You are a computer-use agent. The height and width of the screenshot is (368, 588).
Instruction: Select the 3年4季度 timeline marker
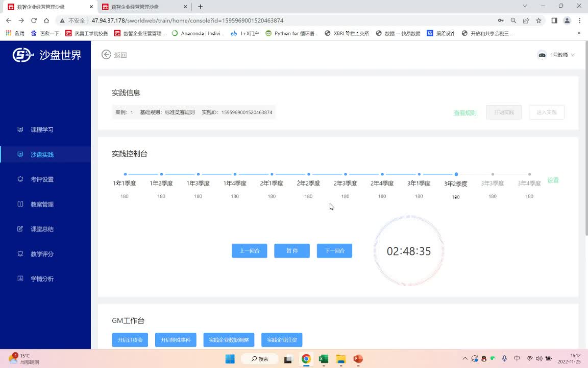point(529,174)
